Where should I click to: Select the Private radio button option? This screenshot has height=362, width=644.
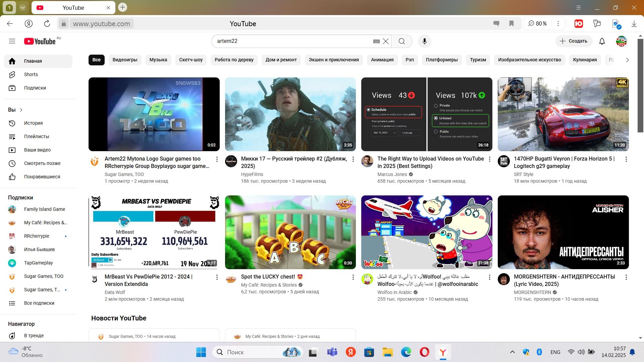pos(436,105)
